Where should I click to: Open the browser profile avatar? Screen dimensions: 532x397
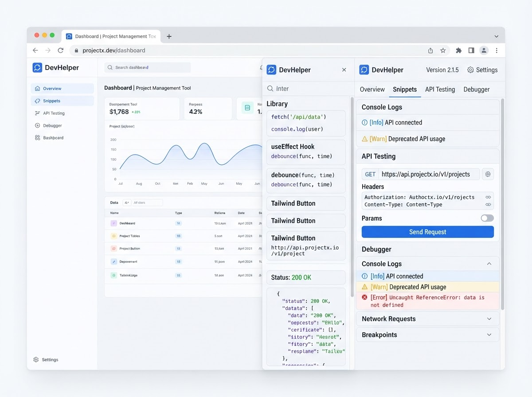(484, 51)
